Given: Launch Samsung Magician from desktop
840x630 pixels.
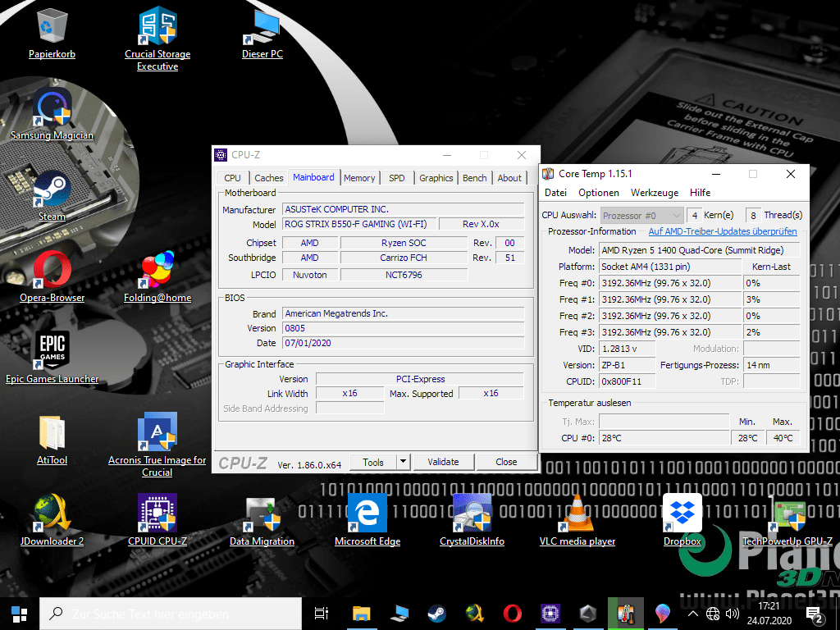Looking at the screenshot, I should 52,115.
